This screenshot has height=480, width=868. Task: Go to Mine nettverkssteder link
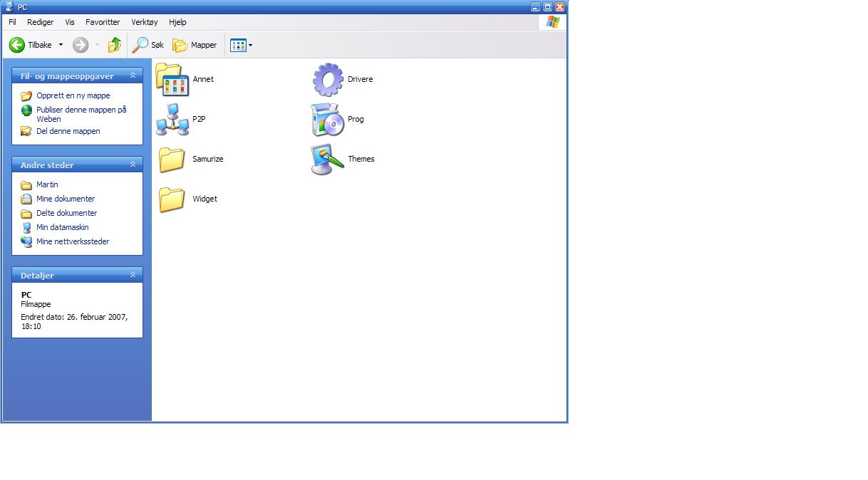[x=73, y=241]
